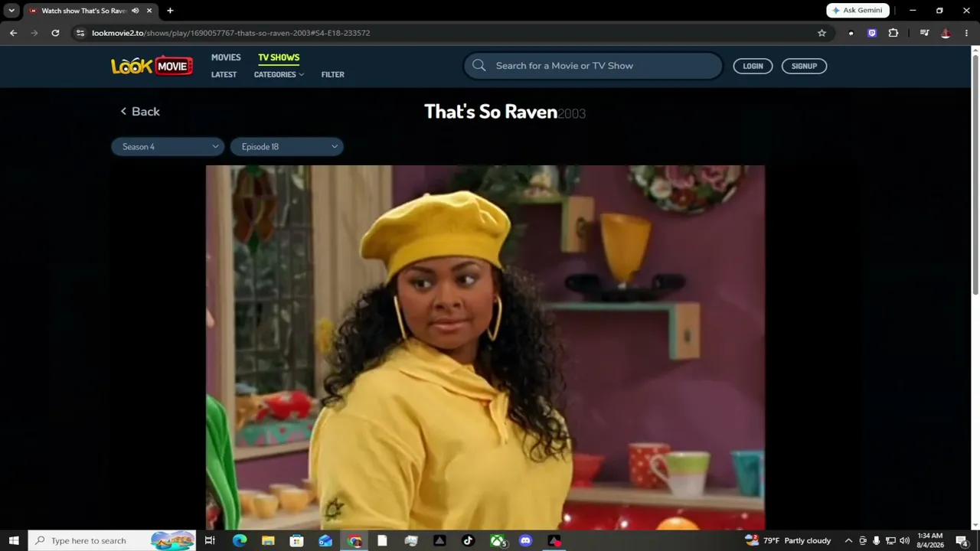
Task: Open Discord from the taskbar
Action: pos(525,540)
